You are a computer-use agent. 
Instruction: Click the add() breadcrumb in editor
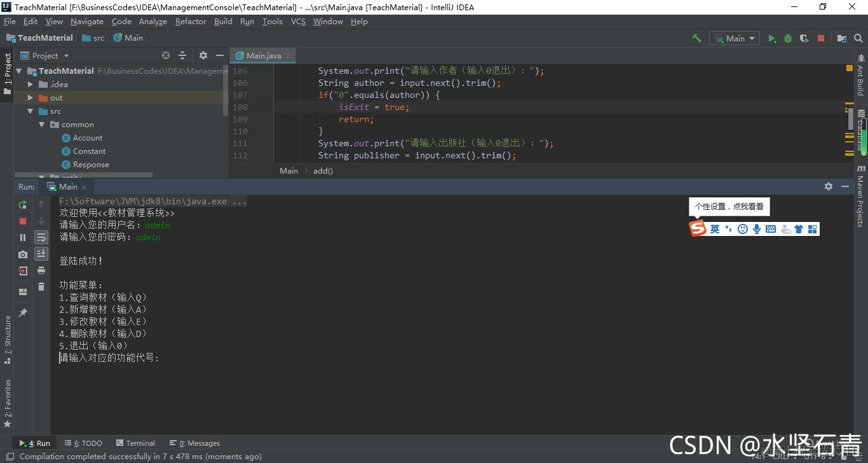tap(323, 170)
